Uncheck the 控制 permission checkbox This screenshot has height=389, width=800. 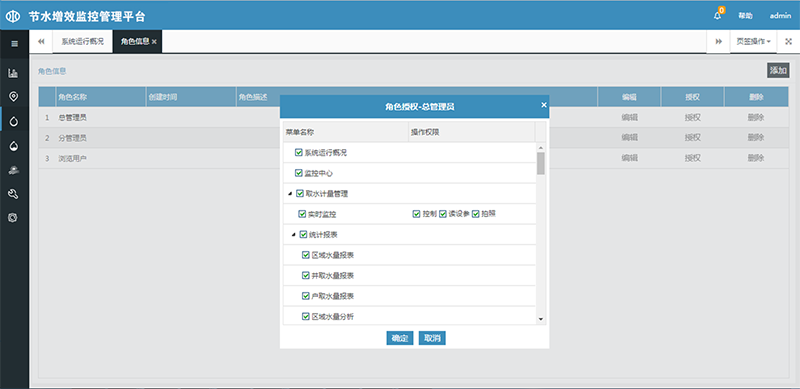(x=416, y=214)
